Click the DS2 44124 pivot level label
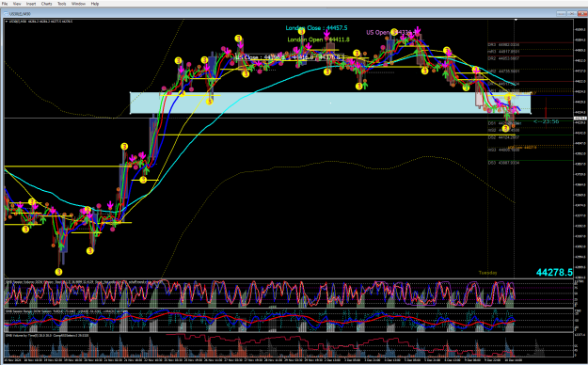 (x=503, y=137)
